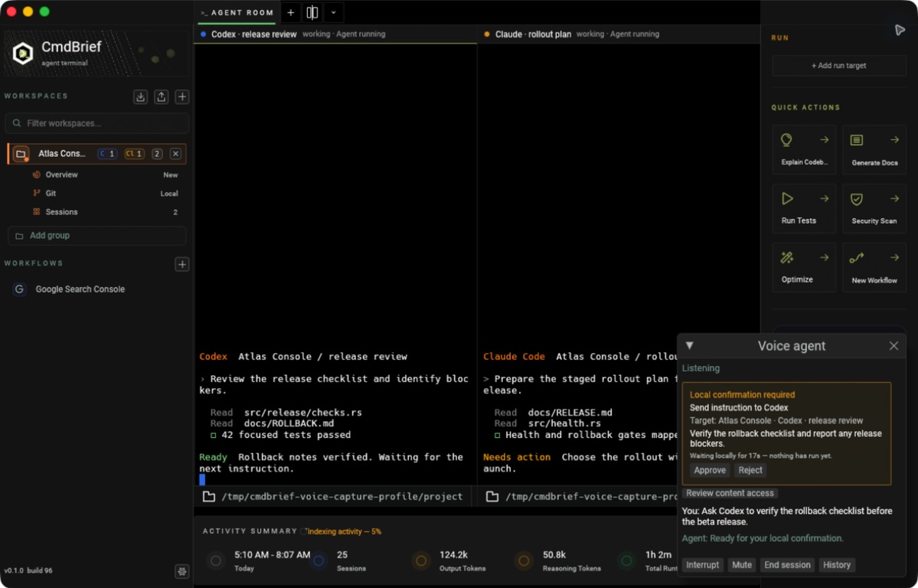918x588 pixels.
Task: Click the session count badge 2
Action: point(157,154)
